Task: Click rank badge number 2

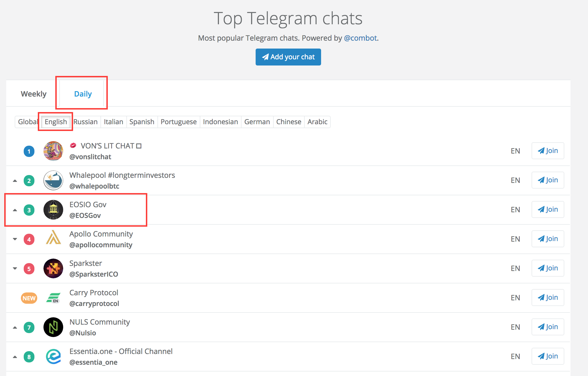Action: point(29,181)
